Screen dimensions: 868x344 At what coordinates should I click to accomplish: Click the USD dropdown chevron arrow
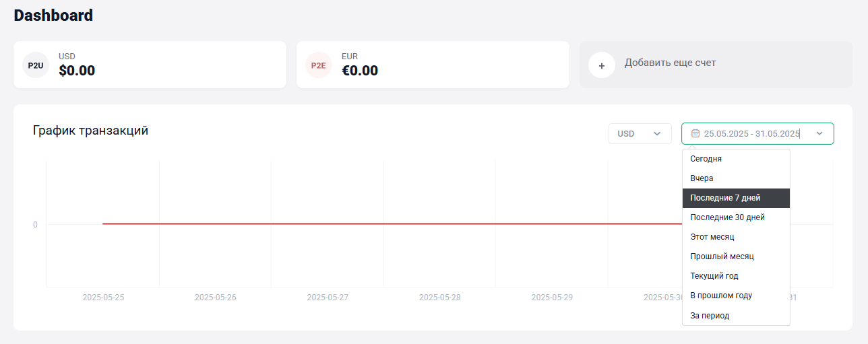[x=657, y=133]
